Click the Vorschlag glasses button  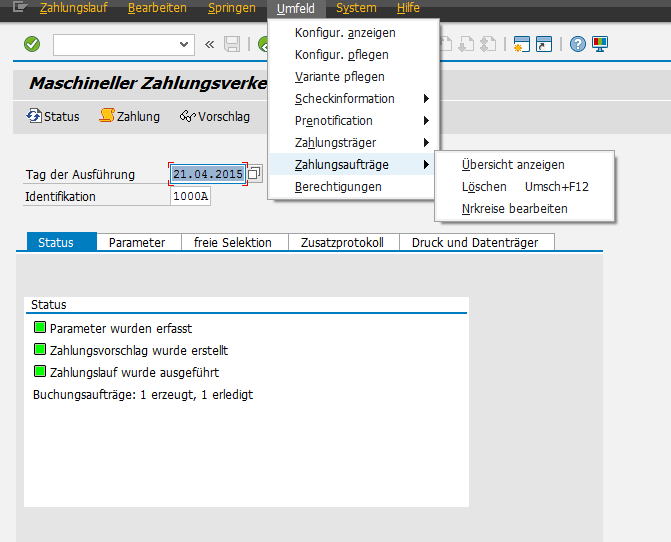coord(214,116)
